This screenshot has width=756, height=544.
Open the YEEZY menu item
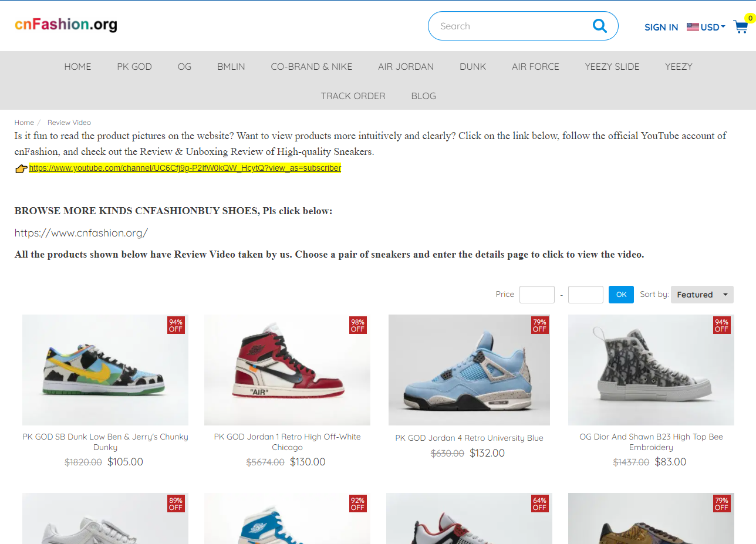[x=679, y=66]
